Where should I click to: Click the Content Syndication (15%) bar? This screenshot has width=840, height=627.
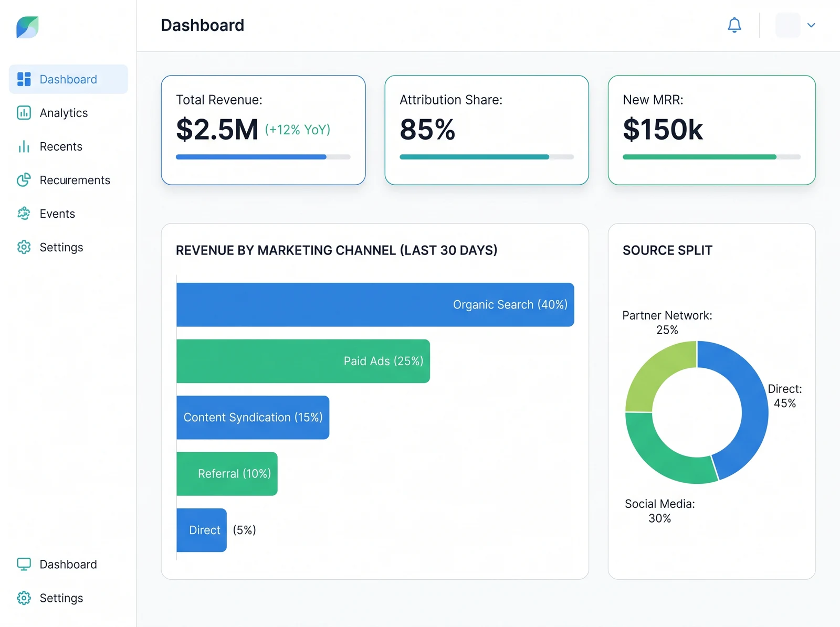tap(253, 418)
